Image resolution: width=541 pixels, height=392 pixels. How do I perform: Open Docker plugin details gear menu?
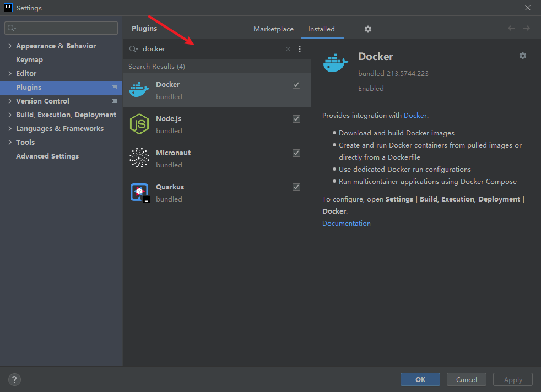point(523,56)
